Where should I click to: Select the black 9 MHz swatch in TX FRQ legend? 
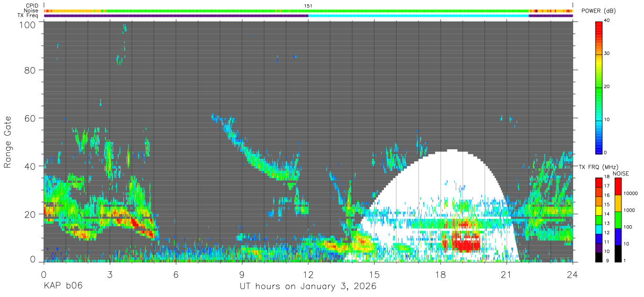599,257
